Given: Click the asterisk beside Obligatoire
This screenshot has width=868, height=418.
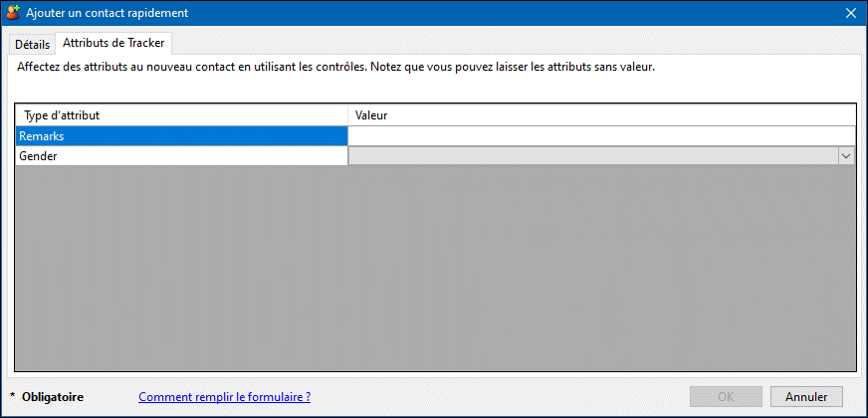Looking at the screenshot, I should 13,397.
